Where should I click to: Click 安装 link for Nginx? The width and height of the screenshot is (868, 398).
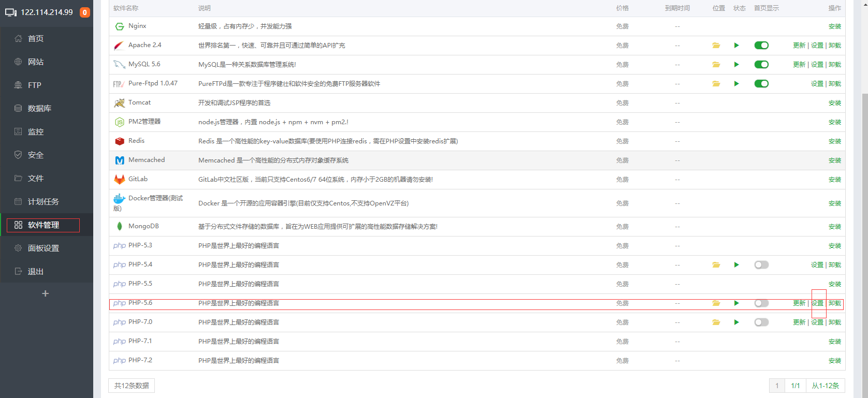[834, 26]
